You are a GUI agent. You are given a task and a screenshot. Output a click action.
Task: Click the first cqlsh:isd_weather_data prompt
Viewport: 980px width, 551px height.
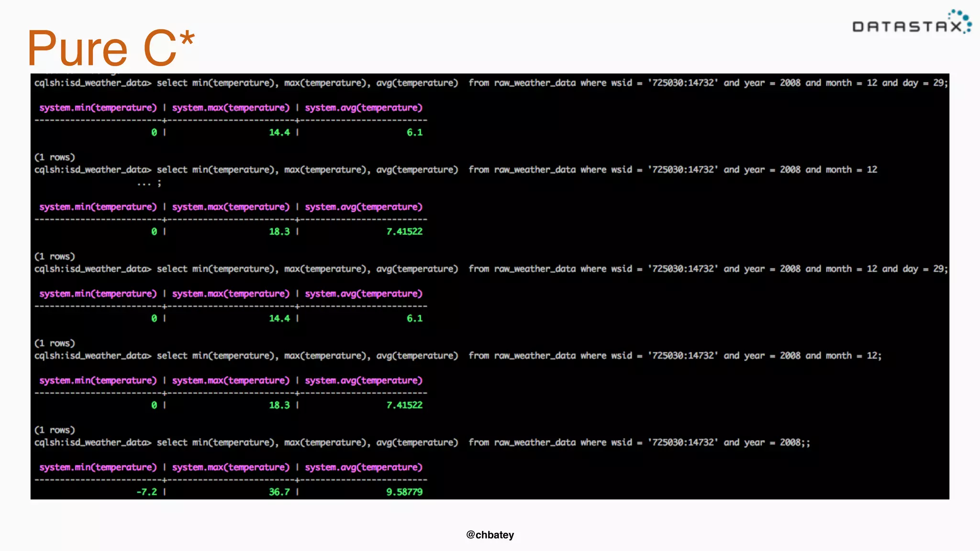tap(92, 83)
